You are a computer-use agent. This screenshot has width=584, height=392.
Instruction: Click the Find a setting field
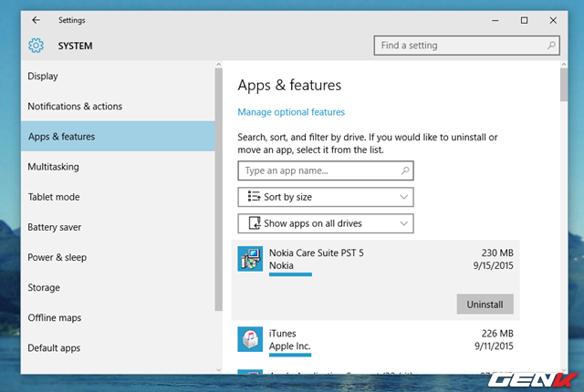point(466,46)
